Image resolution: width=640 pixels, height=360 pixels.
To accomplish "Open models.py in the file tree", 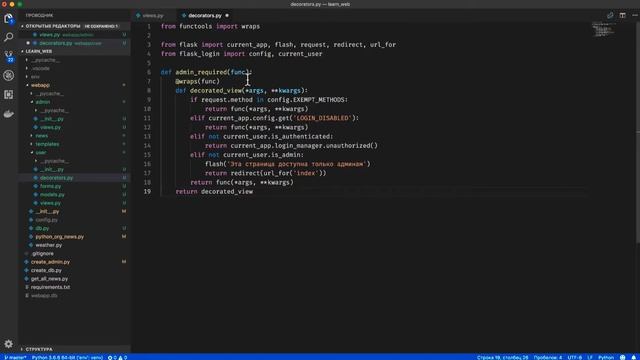I will (52, 195).
